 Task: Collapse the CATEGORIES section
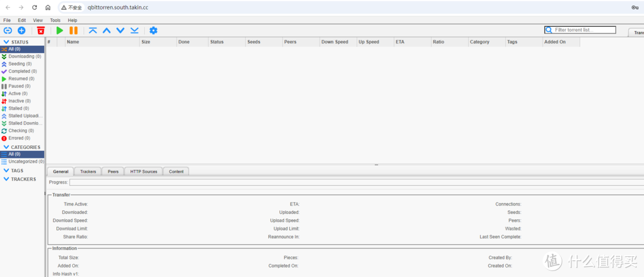click(7, 147)
